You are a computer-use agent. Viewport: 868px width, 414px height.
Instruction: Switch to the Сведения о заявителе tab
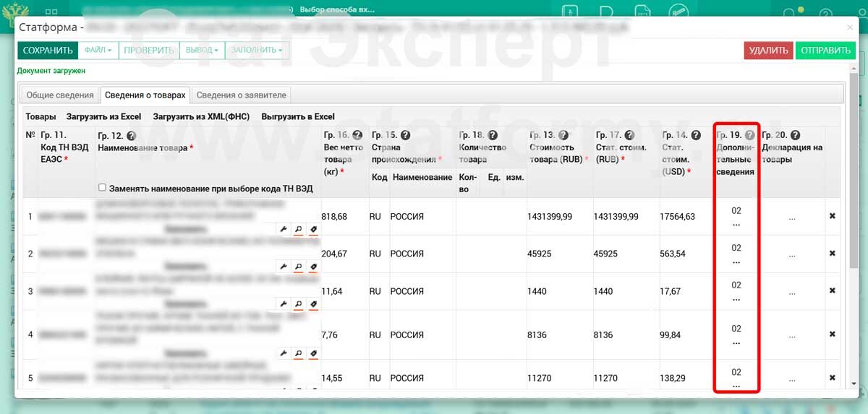pos(242,95)
